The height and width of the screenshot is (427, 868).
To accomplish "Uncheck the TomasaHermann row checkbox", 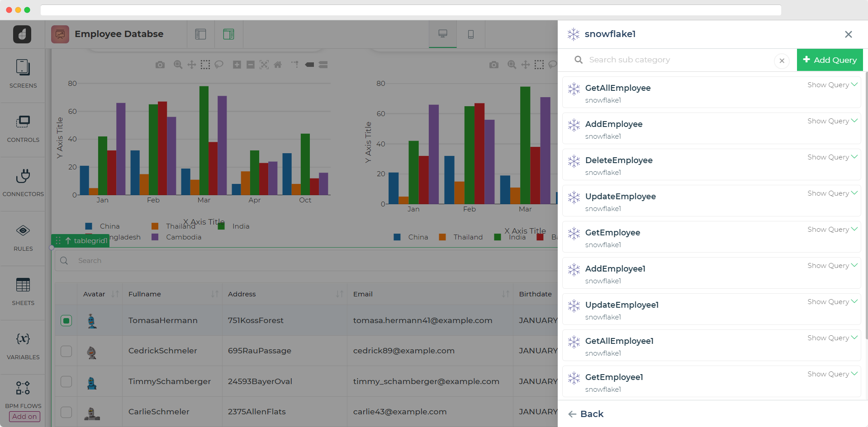I will [x=66, y=321].
